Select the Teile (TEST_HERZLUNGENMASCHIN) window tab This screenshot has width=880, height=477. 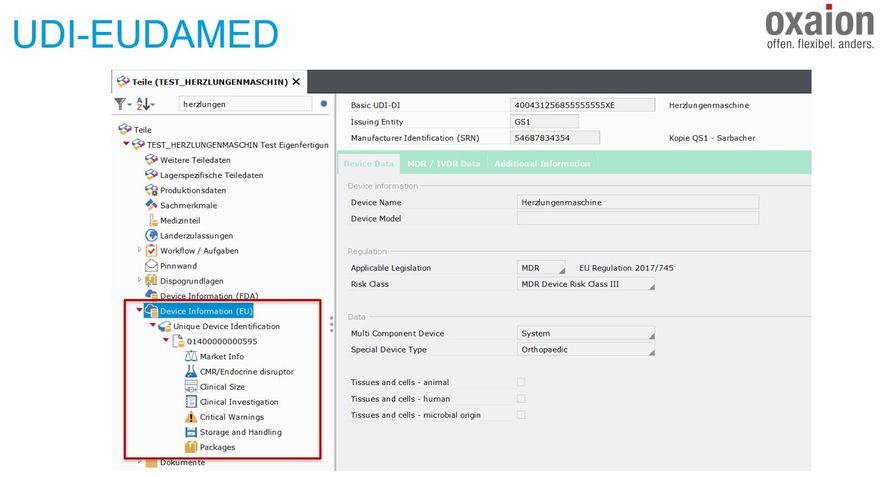click(209, 82)
